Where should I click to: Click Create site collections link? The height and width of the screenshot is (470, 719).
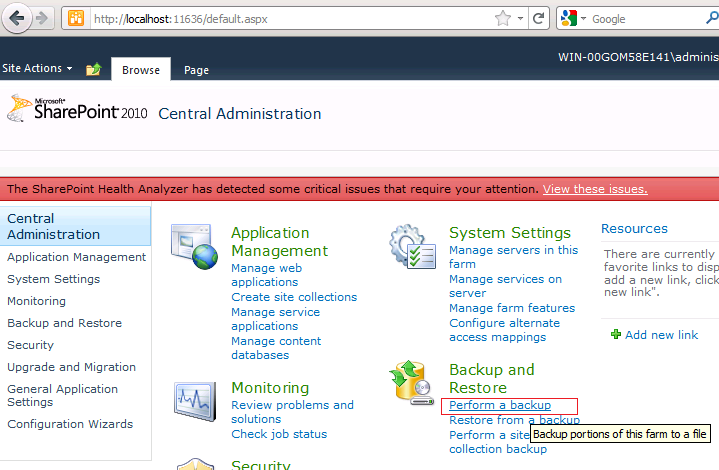point(294,297)
